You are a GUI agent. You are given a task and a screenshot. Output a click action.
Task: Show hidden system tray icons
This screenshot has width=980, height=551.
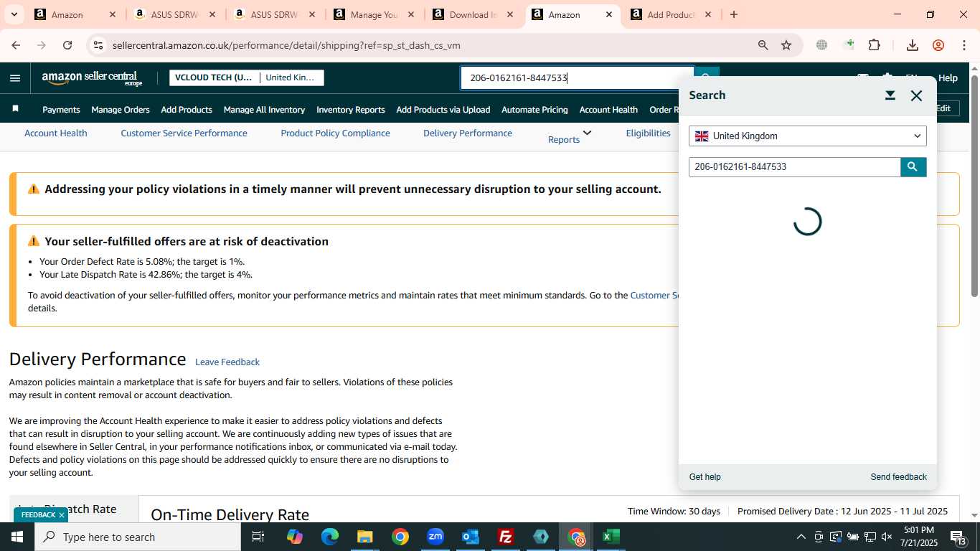(801, 537)
